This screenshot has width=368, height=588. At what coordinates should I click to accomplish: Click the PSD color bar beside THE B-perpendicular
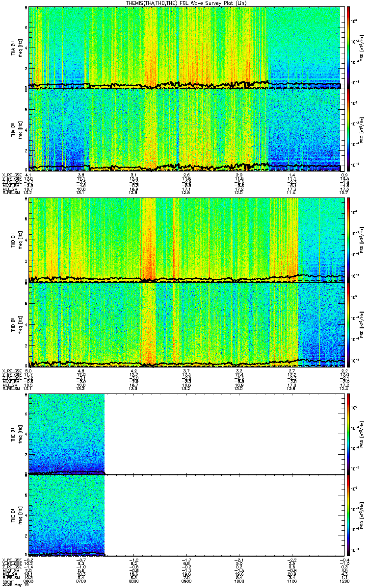348,434
